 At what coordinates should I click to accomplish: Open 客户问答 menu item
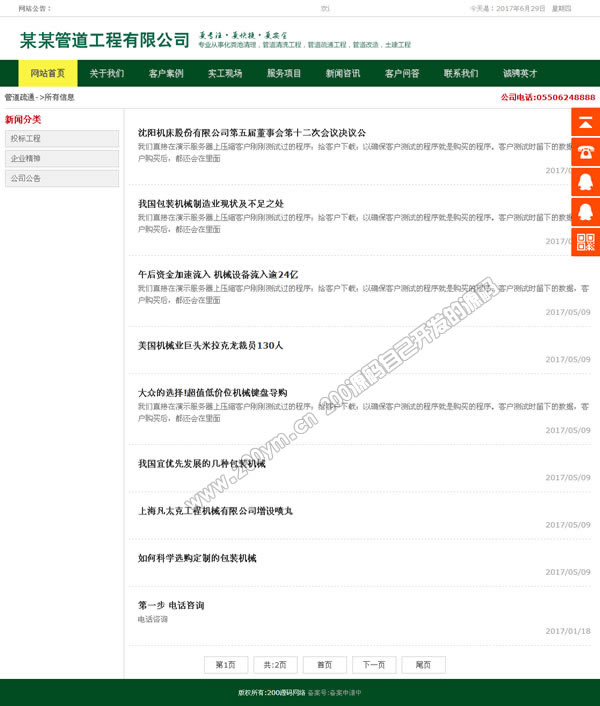pos(402,73)
